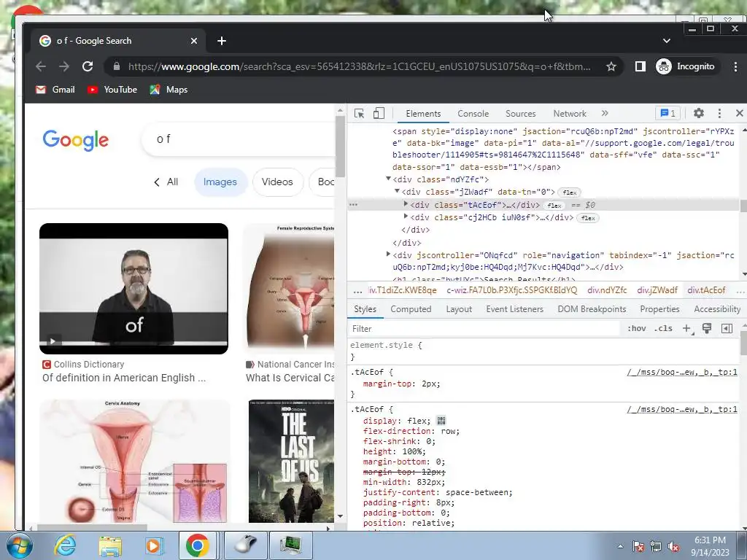Open the flexbox editor icon beside display: flex
The width and height of the screenshot is (747, 560).
coord(441,421)
